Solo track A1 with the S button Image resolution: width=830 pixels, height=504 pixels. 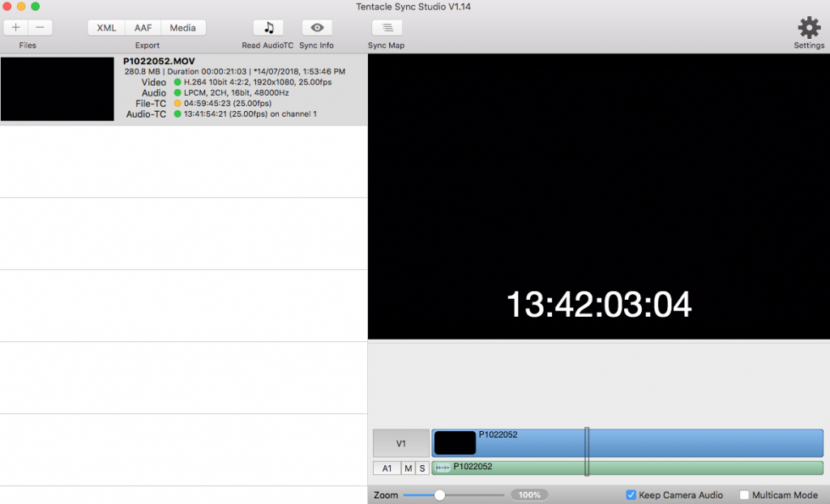[x=422, y=468]
